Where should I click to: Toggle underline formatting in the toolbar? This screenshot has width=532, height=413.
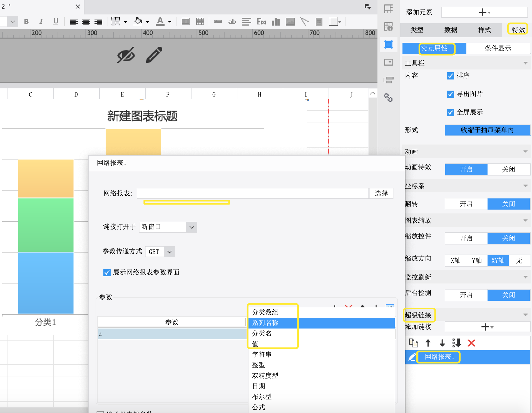pyautogui.click(x=56, y=21)
